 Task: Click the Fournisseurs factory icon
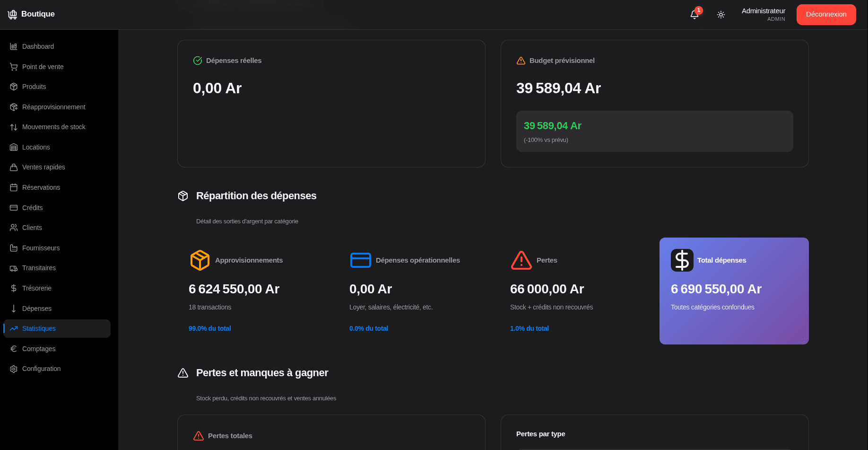pyautogui.click(x=14, y=248)
